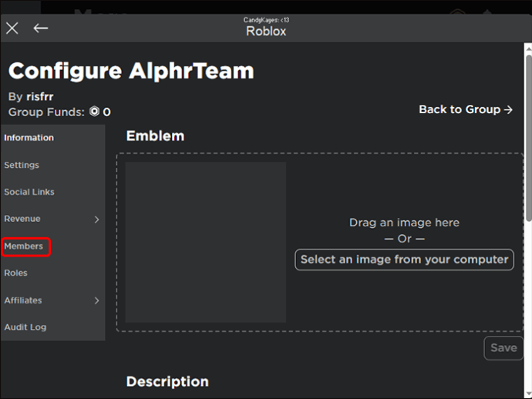This screenshot has width=532, height=399.
Task: Select Affiliates in the sidebar
Action: [23, 300]
